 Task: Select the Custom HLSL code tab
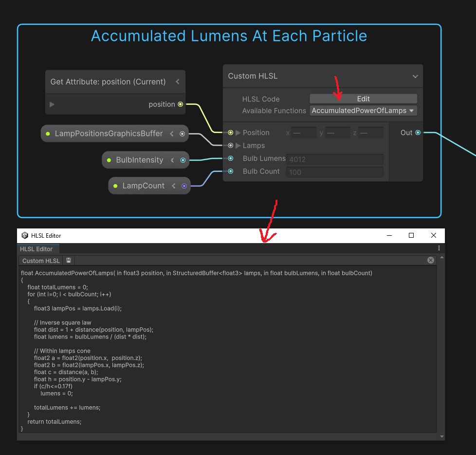click(x=40, y=261)
